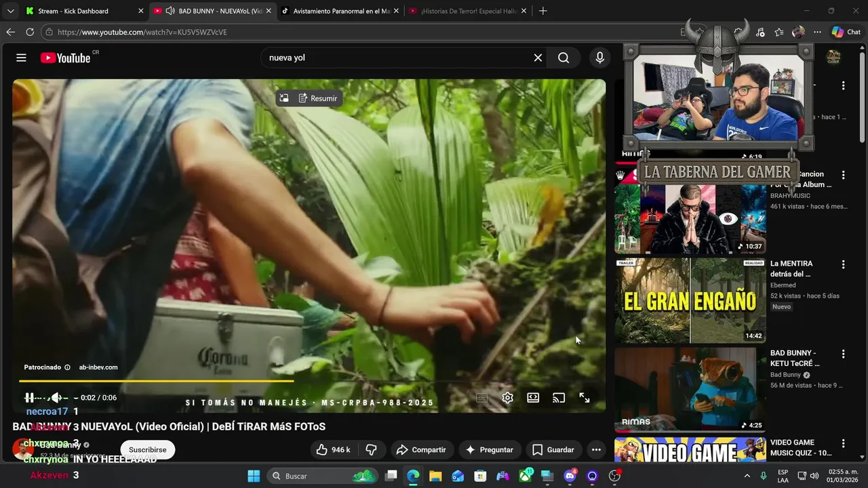
Task: Expand the tab search dropdown arrow
Action: (x=10, y=11)
